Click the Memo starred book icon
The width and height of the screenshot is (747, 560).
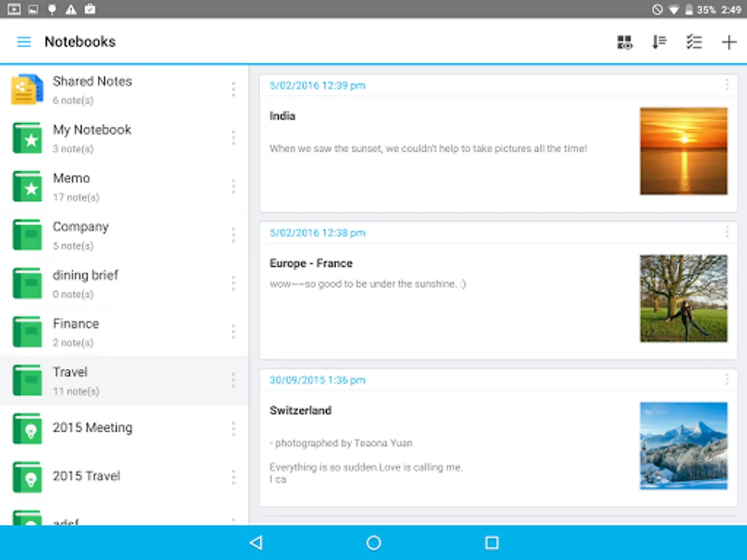(27, 187)
